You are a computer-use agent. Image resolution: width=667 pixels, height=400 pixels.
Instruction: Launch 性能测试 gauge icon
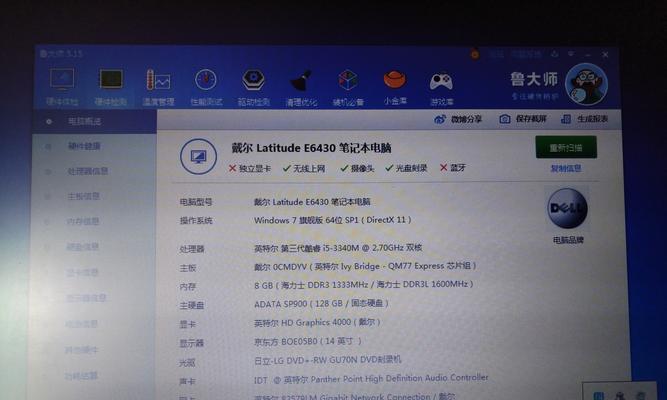click(206, 80)
